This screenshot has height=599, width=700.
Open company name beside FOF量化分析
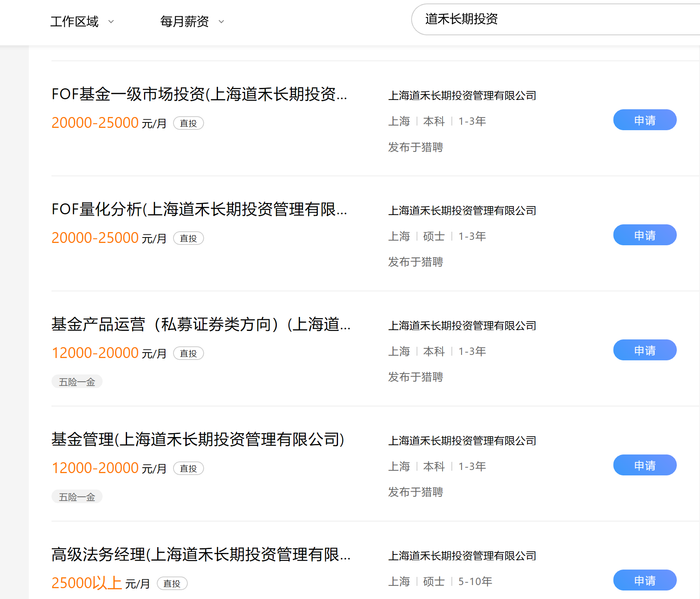pos(462,211)
